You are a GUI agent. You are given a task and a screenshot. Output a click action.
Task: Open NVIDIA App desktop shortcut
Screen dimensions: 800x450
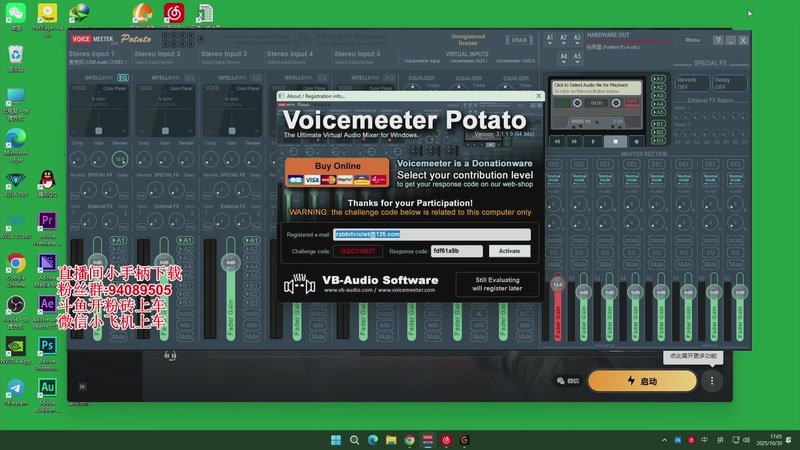pos(16,351)
